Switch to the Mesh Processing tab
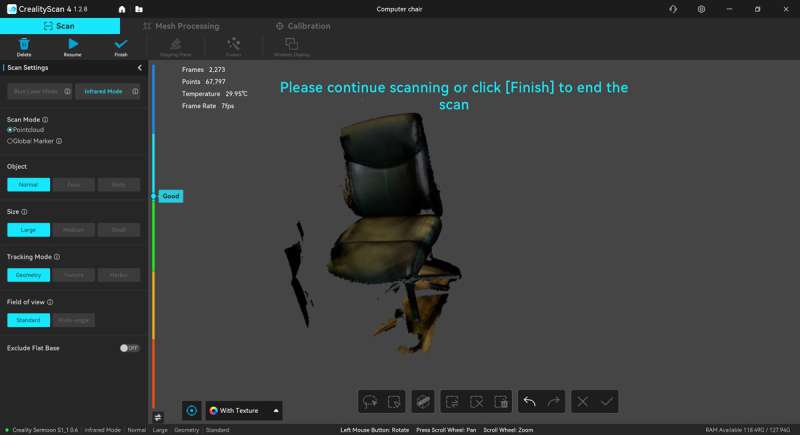Image resolution: width=800 pixels, height=435 pixels. (181, 26)
